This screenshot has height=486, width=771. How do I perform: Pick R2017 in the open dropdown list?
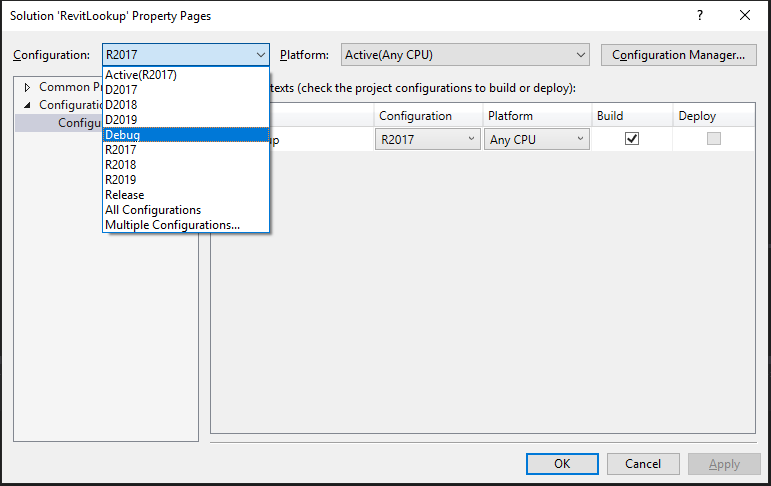pos(186,150)
